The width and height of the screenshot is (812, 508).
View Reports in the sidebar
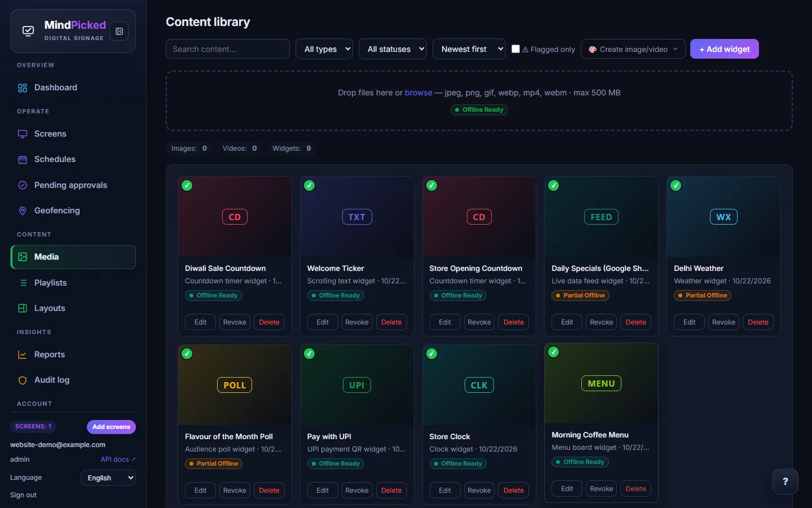pos(73,354)
